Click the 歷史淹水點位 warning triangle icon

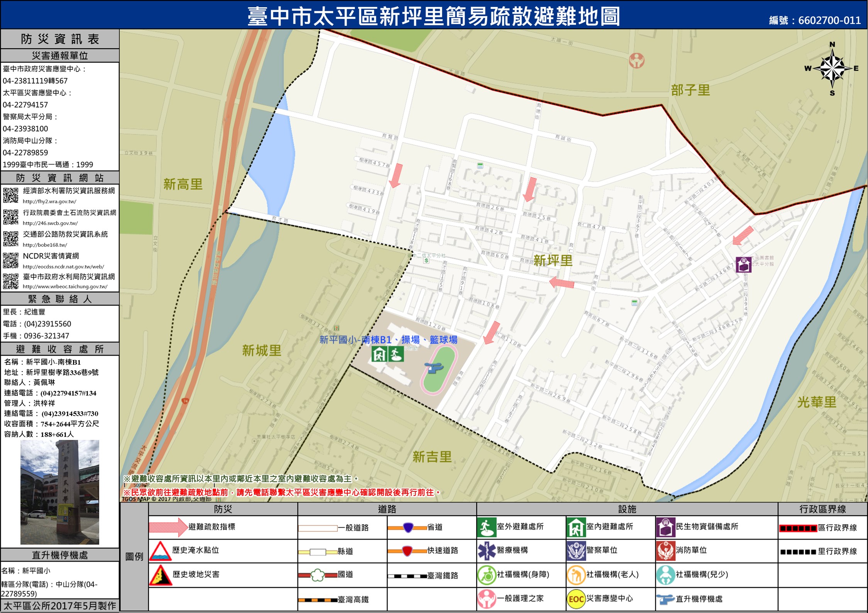[160, 551]
